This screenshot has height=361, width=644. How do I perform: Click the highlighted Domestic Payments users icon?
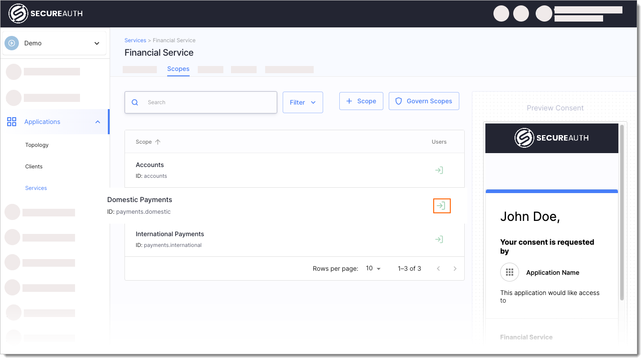pos(441,206)
